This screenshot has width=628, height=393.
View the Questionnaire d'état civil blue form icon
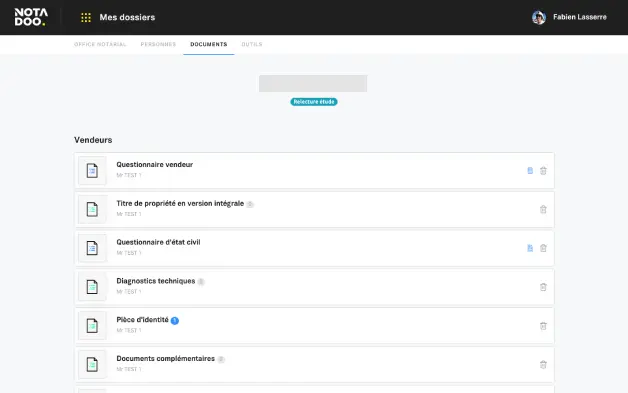530,248
